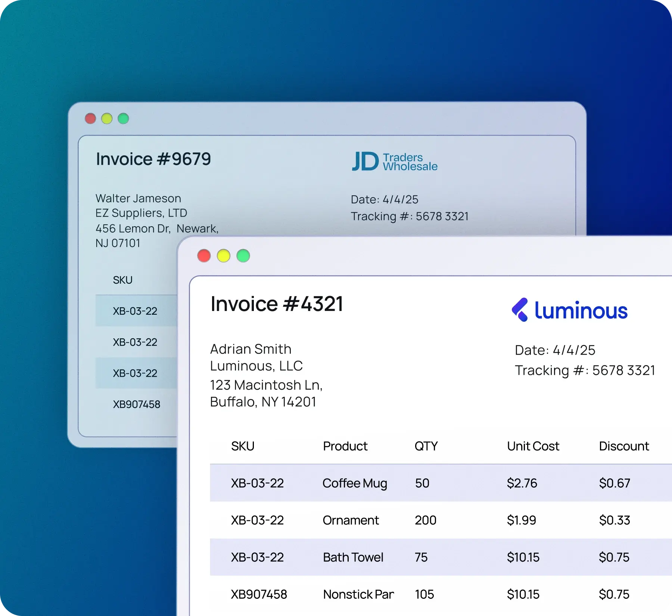Click Tracking # in Invoice #9679 window
Viewport: 672px width, 616px height.
point(410,216)
